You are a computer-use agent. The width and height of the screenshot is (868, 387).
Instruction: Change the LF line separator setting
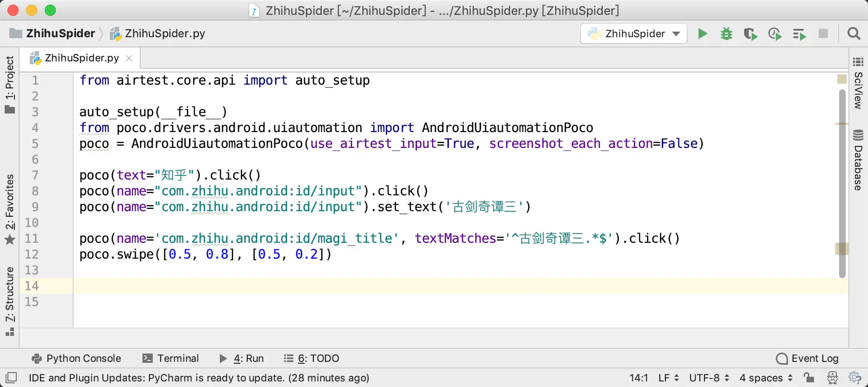point(669,378)
